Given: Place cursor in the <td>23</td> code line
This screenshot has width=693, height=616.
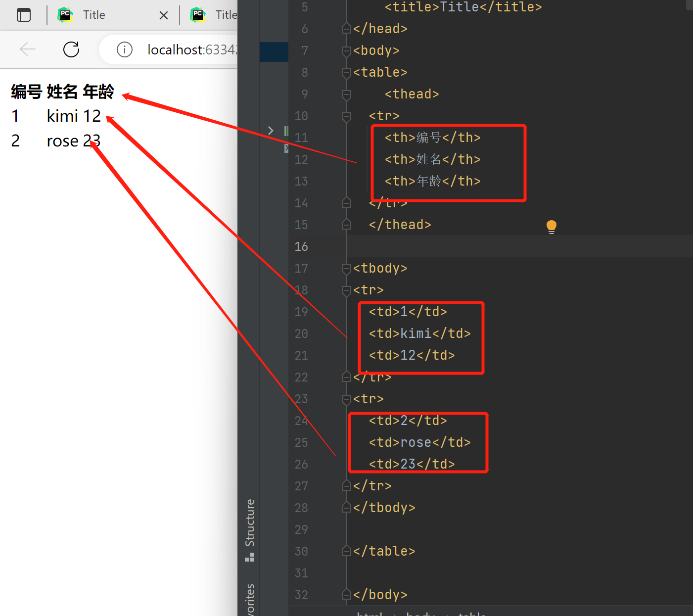Looking at the screenshot, I should point(412,464).
